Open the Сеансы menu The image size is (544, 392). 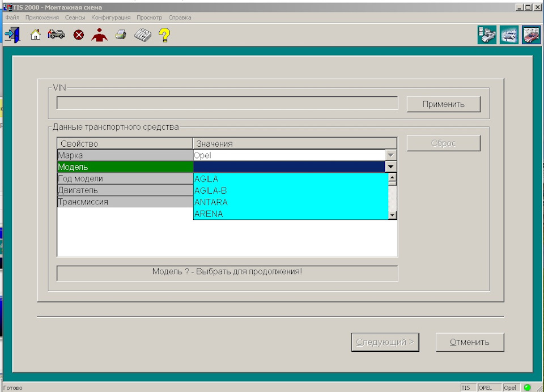click(x=75, y=18)
